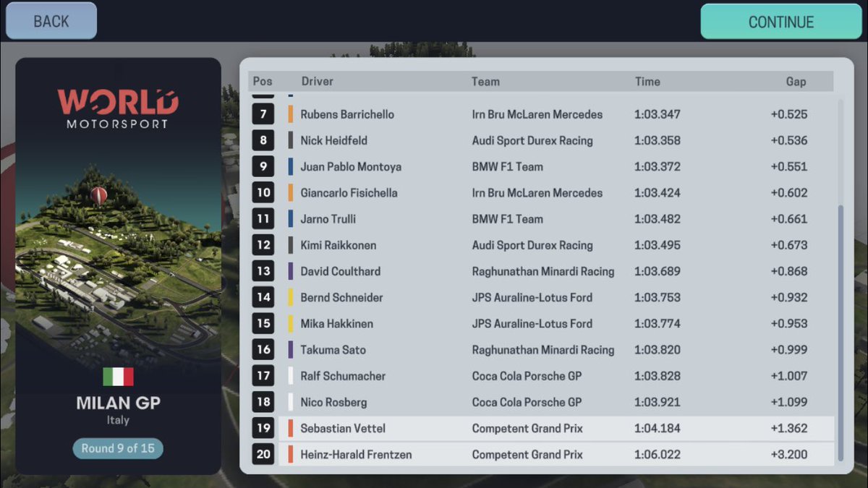Select driver Nico Rosberg
Viewport: 868px width, 488px height.
click(333, 402)
